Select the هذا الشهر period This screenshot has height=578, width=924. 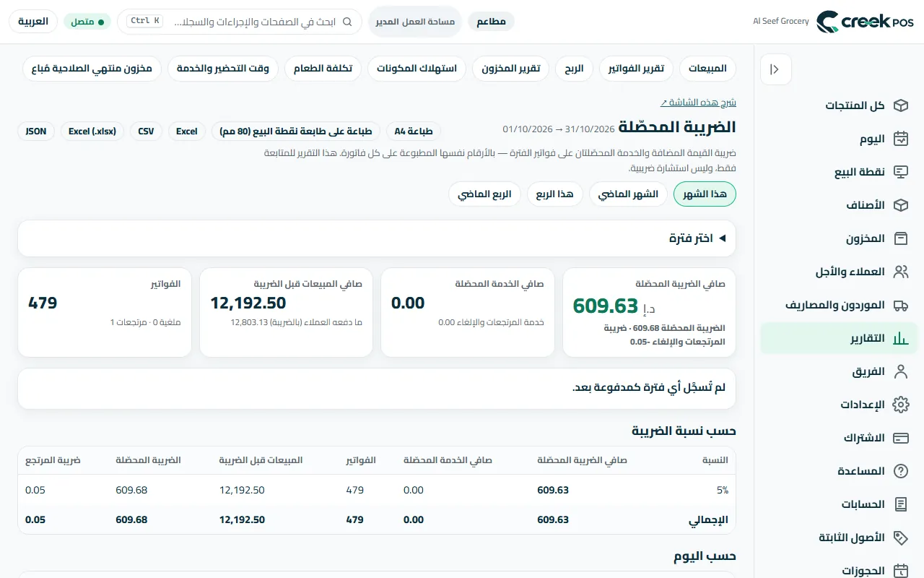click(705, 194)
